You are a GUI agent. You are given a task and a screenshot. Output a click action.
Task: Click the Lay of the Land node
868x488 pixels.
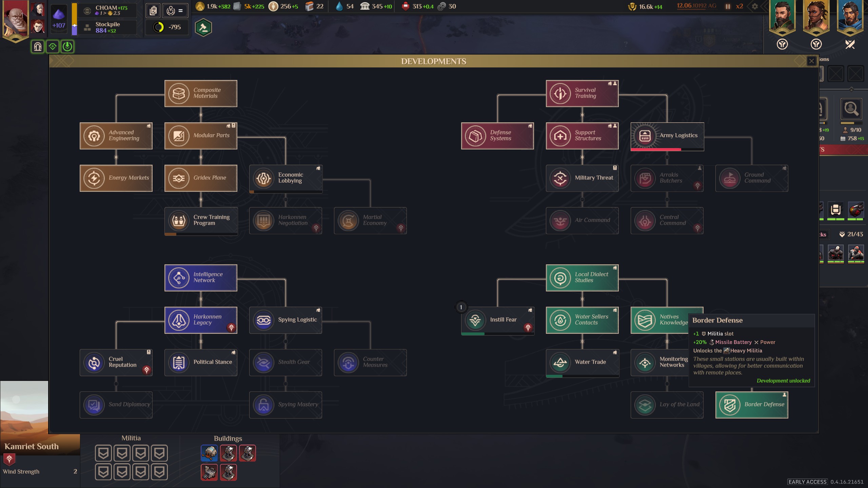[667, 405]
